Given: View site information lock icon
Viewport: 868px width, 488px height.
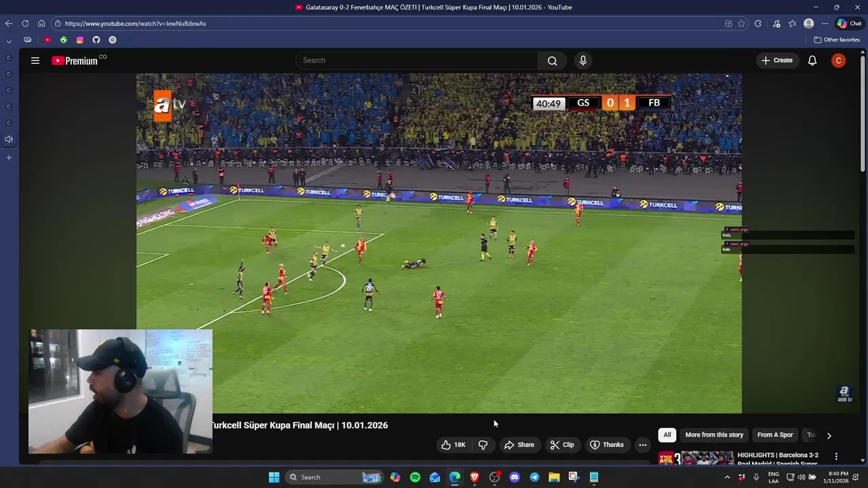Looking at the screenshot, I should [58, 23].
